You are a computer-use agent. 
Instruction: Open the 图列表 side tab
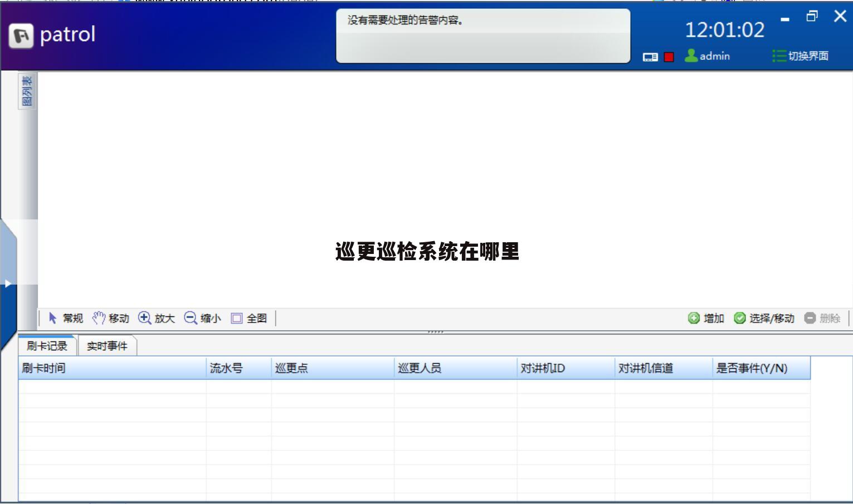(x=27, y=91)
